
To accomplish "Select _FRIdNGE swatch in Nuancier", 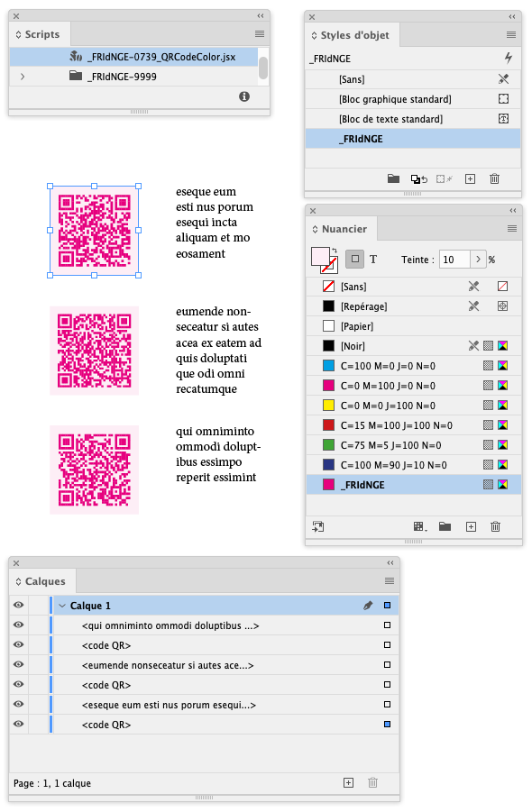I will pos(413,485).
